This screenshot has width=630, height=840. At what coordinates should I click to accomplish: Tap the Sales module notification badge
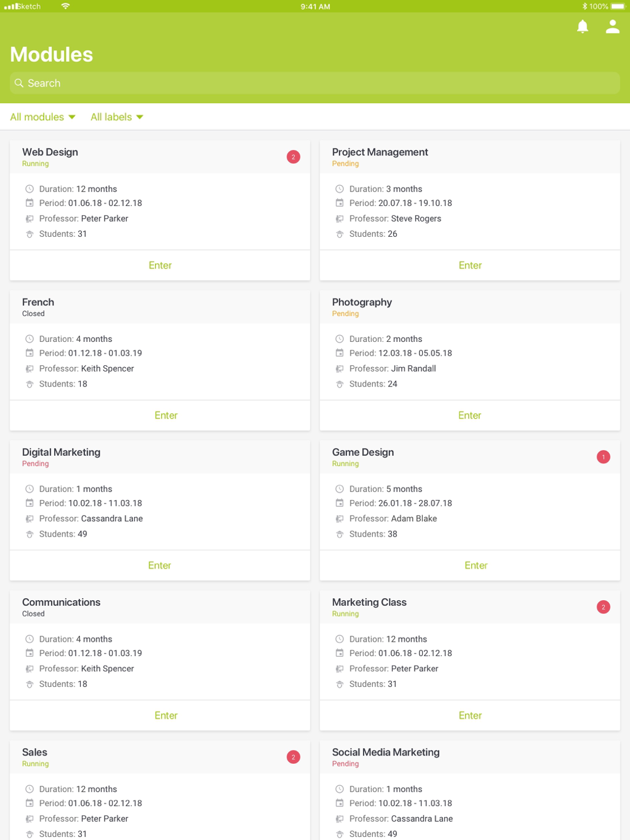[x=294, y=757]
